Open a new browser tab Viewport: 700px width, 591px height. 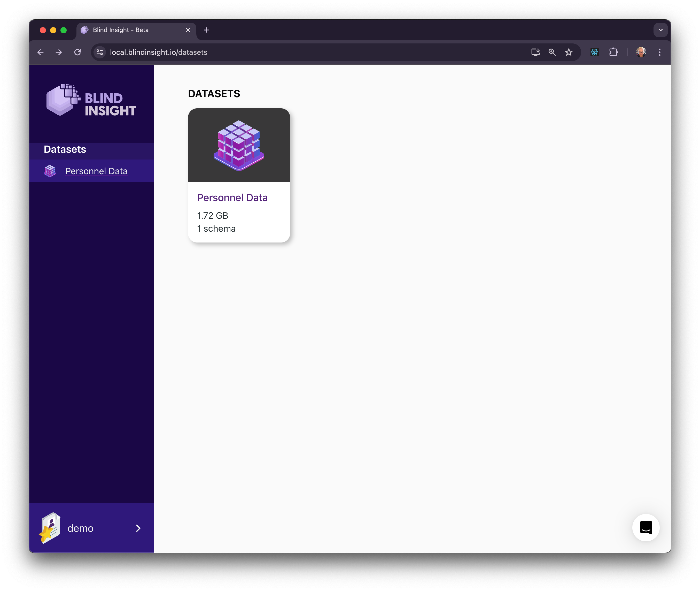point(207,30)
